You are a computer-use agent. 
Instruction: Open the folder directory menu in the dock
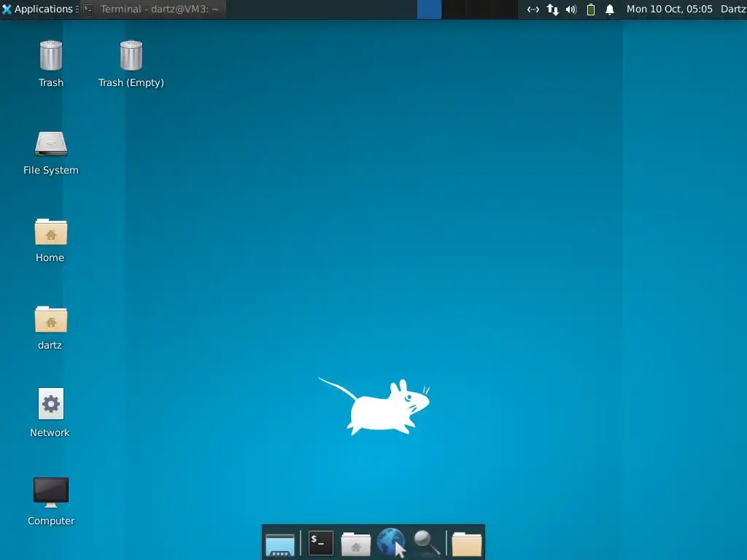(467, 544)
